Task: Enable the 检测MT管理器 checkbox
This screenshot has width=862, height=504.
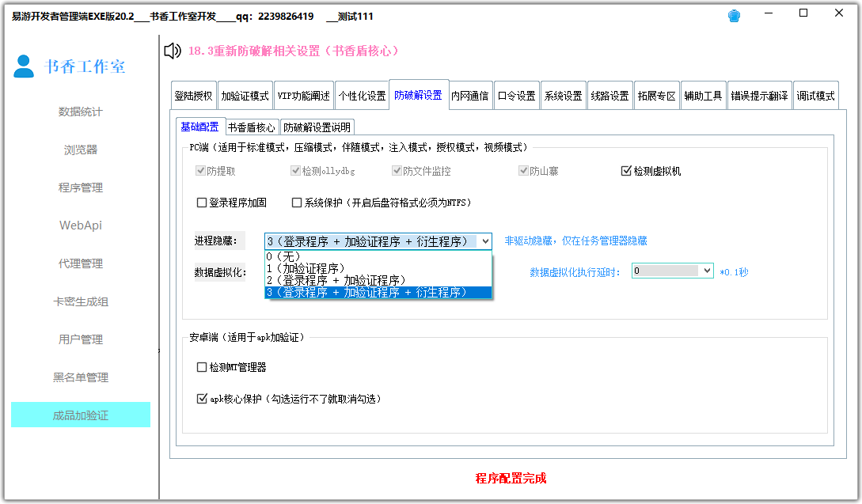Action: click(x=203, y=366)
